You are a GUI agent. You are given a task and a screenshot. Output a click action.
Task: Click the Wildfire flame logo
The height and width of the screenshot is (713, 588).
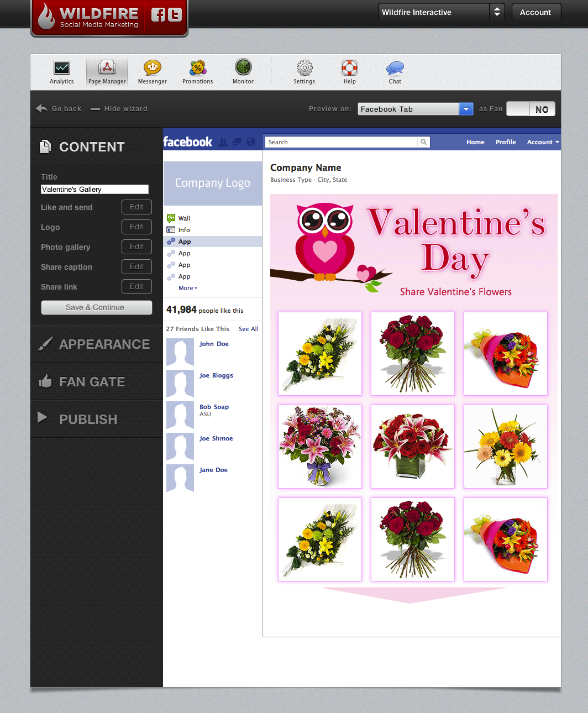coord(47,15)
